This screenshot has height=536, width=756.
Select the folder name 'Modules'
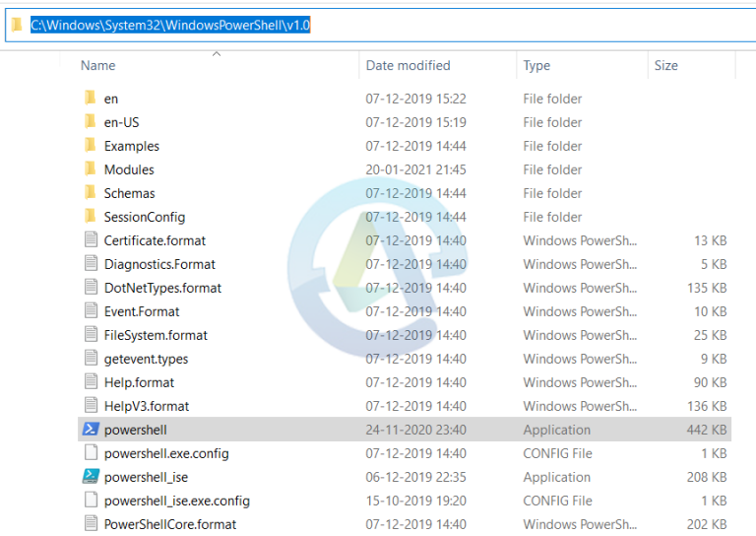click(x=129, y=169)
